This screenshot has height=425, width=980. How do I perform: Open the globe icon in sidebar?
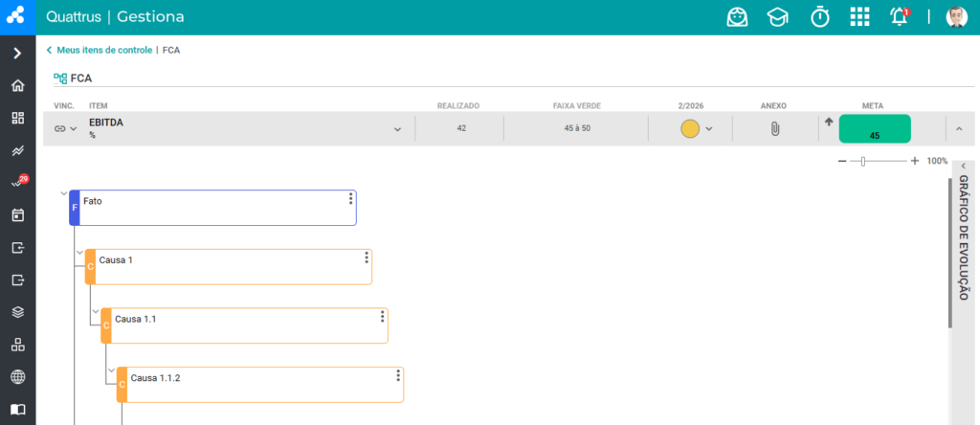coord(18,377)
